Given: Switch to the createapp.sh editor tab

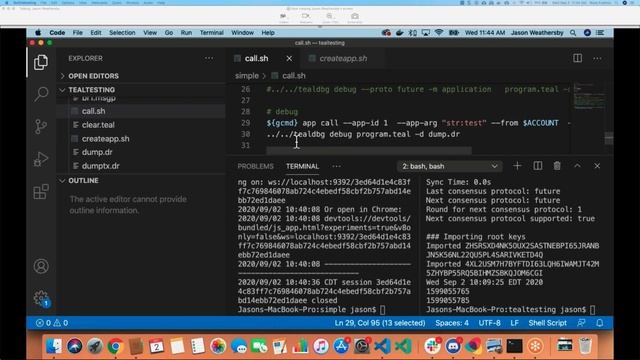Looking at the screenshot, I should coord(343,59).
